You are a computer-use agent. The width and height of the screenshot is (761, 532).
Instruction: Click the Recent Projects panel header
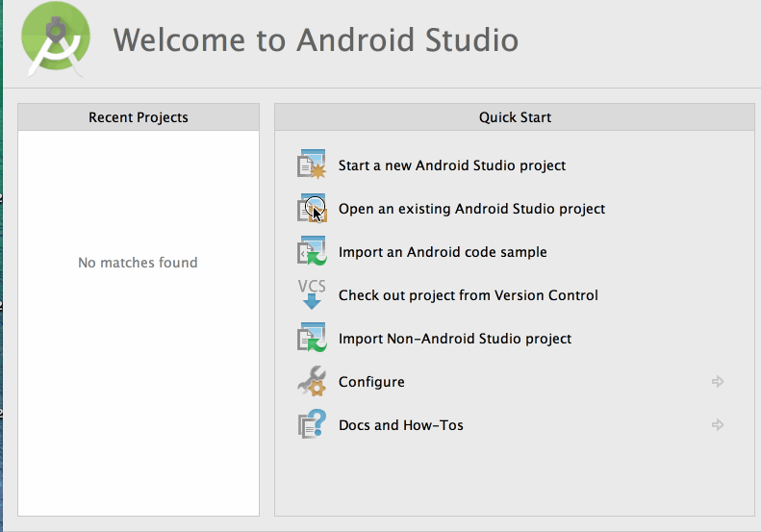coord(139,117)
